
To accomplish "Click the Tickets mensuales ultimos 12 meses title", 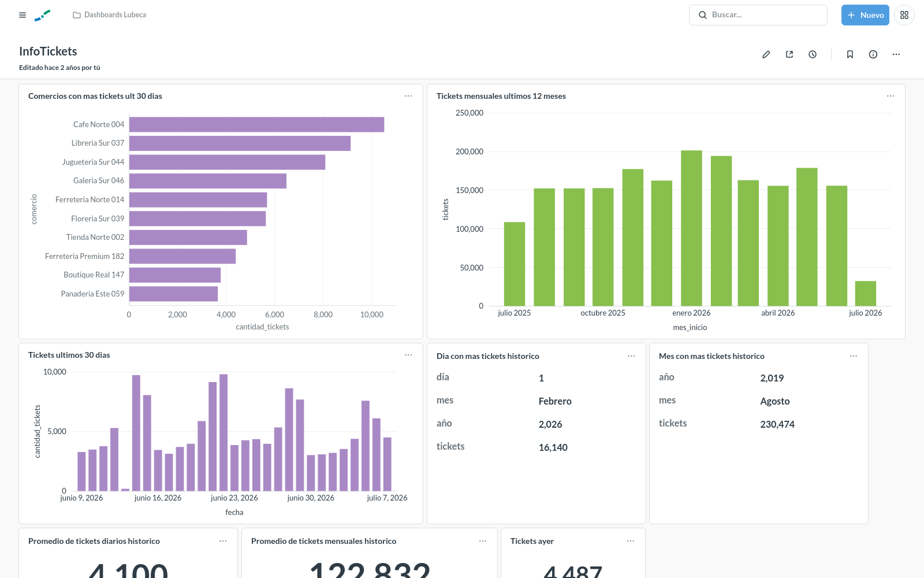I will pos(501,96).
